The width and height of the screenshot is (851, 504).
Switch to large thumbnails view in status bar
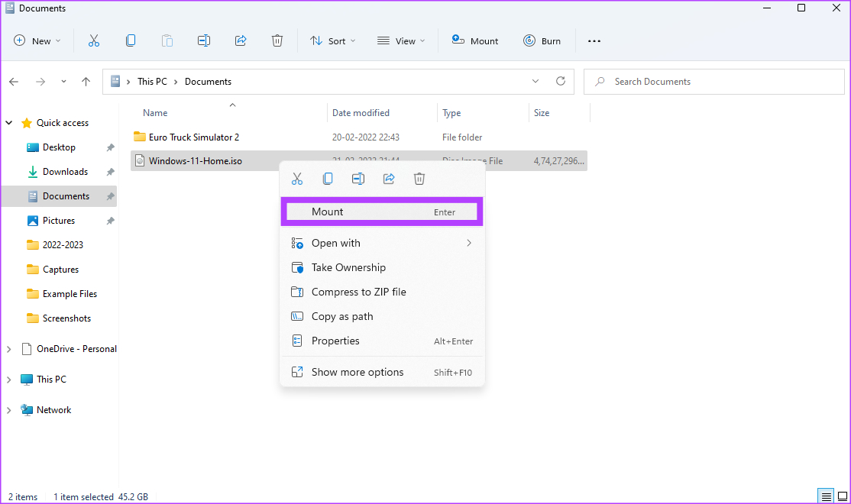coord(843,496)
